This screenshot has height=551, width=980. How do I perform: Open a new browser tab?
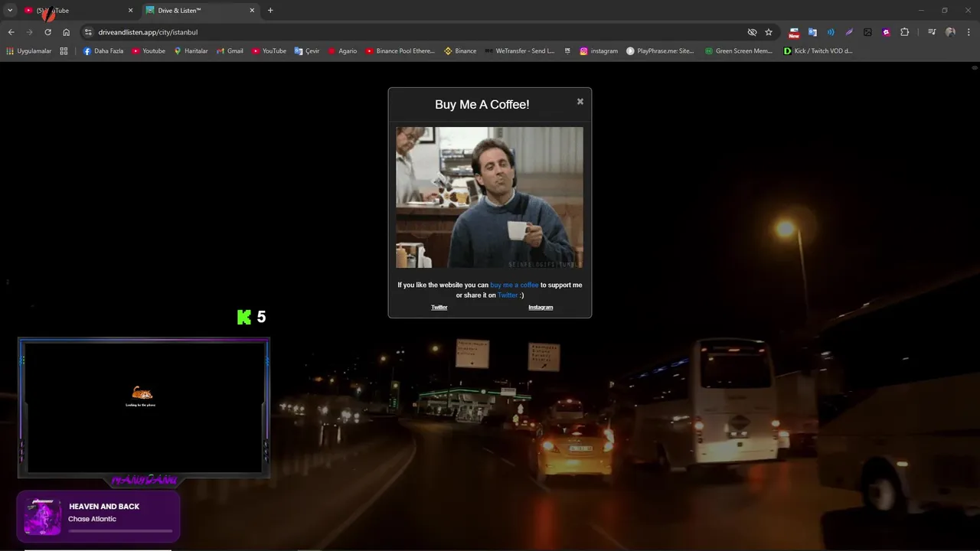[270, 11]
